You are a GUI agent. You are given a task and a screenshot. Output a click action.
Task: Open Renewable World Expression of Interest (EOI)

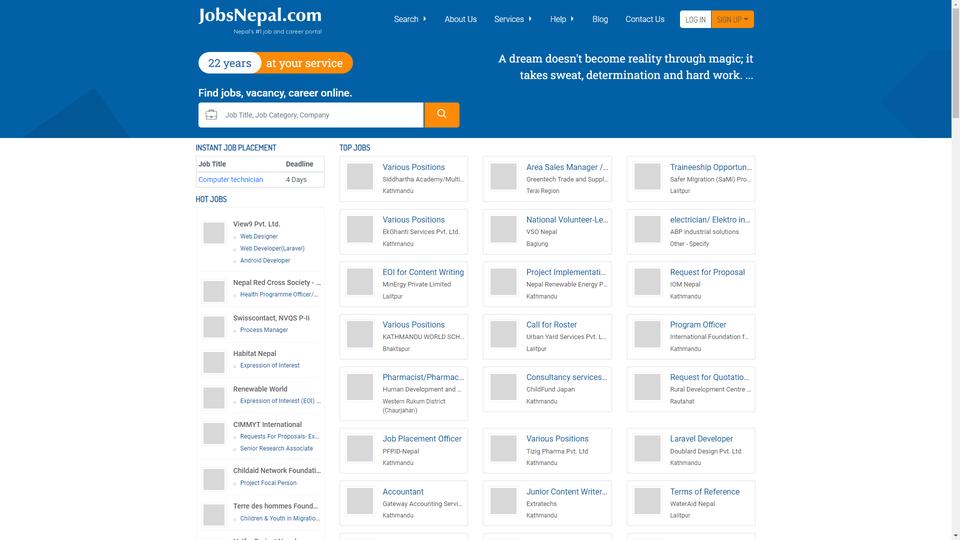pos(279,400)
